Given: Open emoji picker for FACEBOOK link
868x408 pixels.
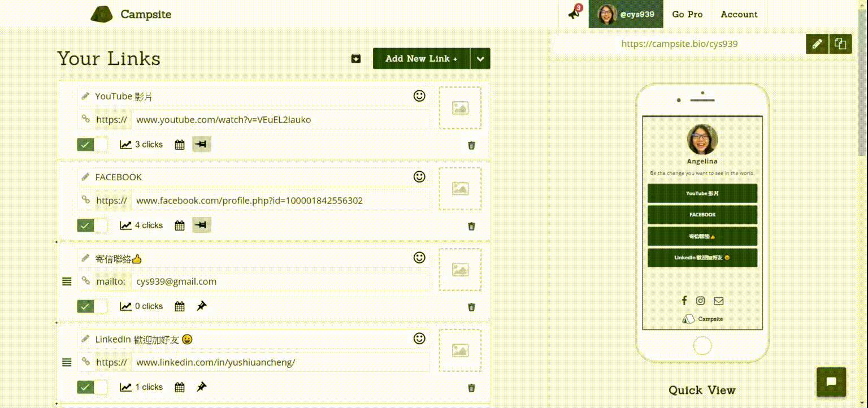Looking at the screenshot, I should (419, 177).
